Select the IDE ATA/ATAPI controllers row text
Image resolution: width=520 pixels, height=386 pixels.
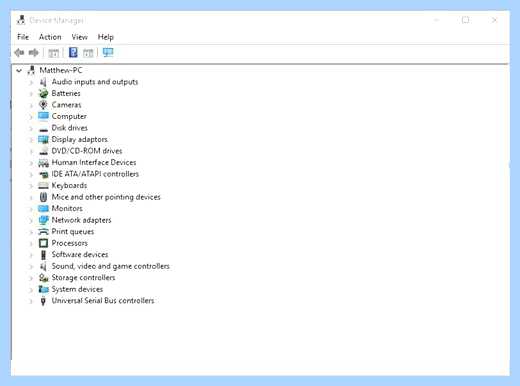click(x=95, y=174)
